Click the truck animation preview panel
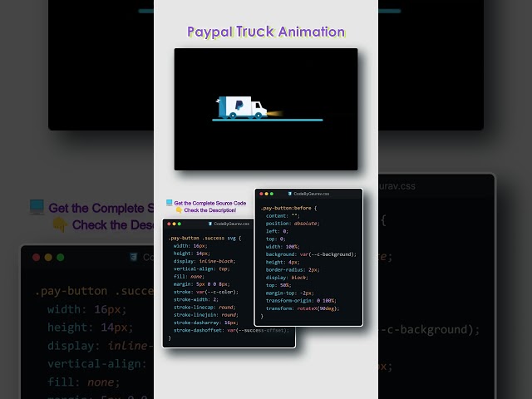Screen dimensions: 532x399 point(266,109)
